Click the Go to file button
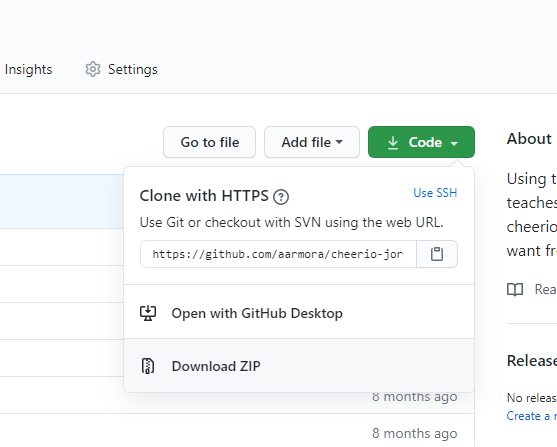Image resolution: width=557 pixels, height=447 pixels. pos(210,142)
